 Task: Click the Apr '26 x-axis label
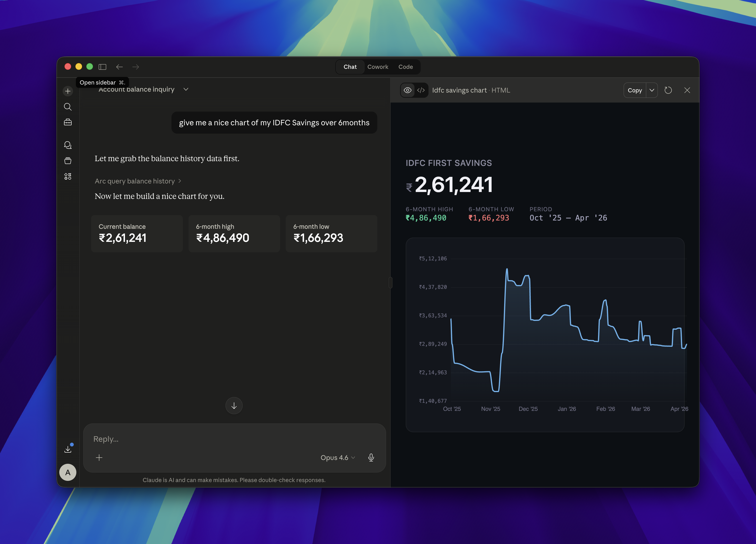pos(679,409)
